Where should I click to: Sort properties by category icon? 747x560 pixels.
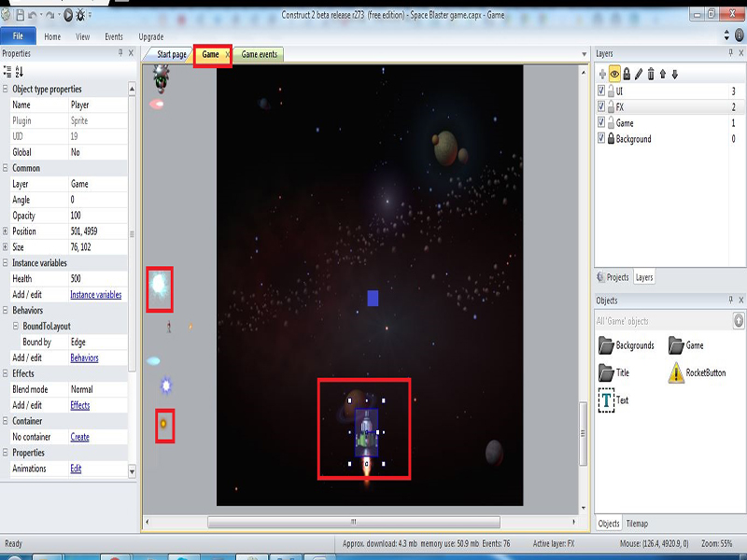pos(7,72)
